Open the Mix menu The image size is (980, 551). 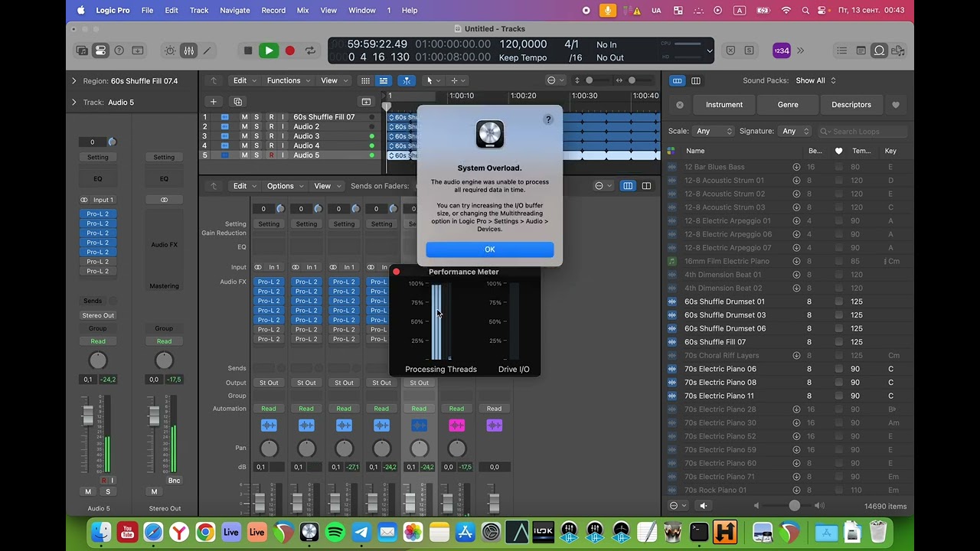coord(302,10)
